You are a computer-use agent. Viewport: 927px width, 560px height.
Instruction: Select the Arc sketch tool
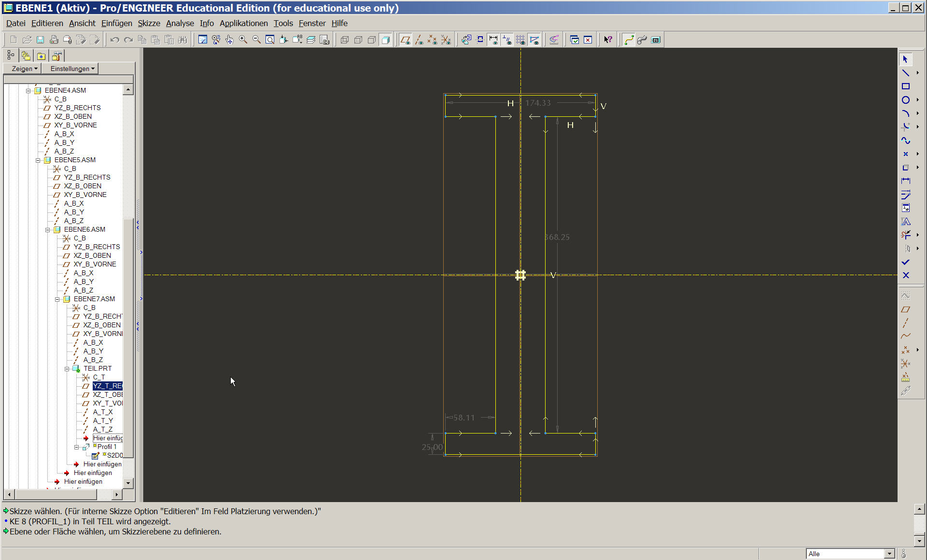tap(906, 113)
